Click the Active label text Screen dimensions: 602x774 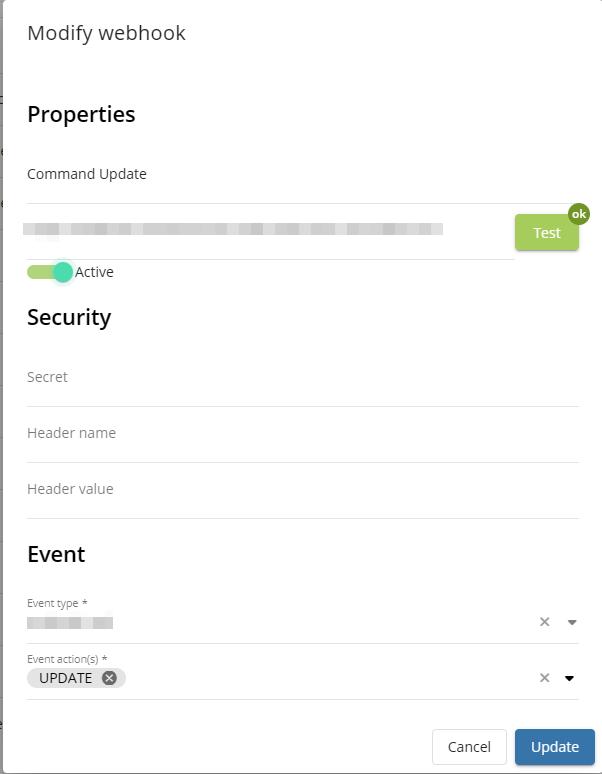click(x=95, y=272)
